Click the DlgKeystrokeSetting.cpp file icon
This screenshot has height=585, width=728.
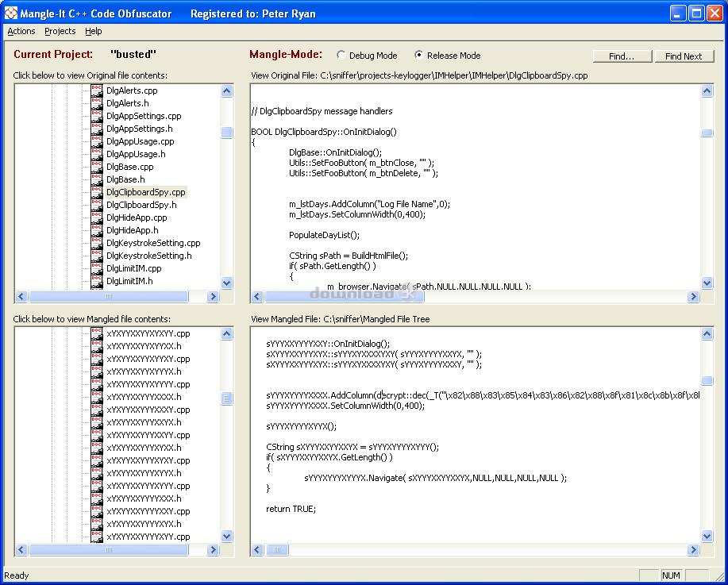97,243
